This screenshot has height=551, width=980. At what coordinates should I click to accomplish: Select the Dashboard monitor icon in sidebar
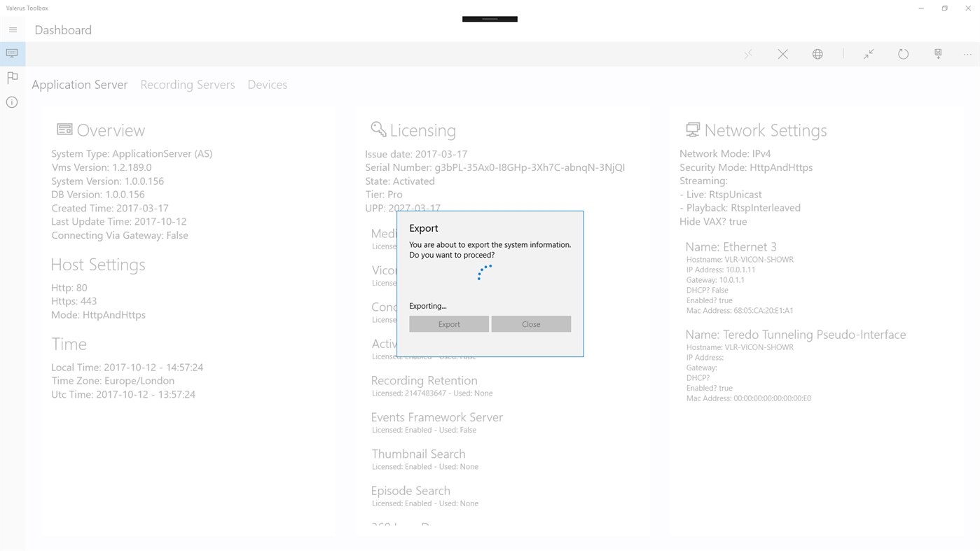(11, 53)
